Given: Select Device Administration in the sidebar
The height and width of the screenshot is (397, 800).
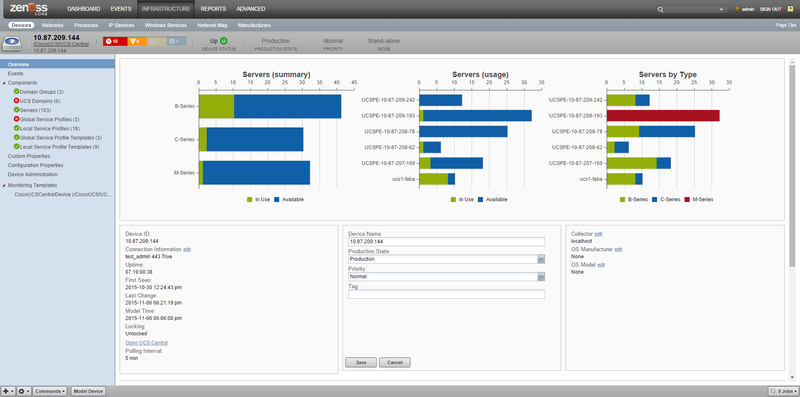Looking at the screenshot, I should coord(33,175).
